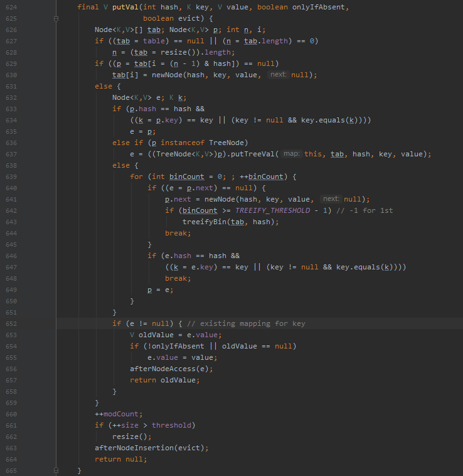The image size is (463, 476).
Task: Click ++size on line 661
Action: [125, 425]
